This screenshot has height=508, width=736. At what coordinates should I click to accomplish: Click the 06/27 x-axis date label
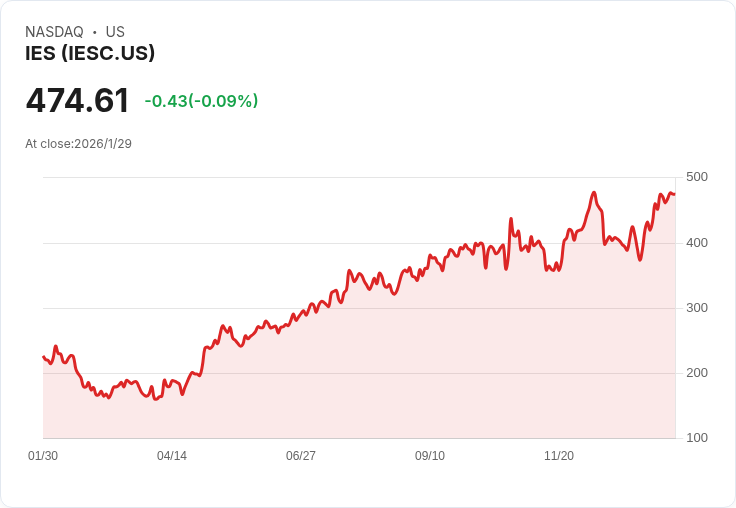coord(301,456)
